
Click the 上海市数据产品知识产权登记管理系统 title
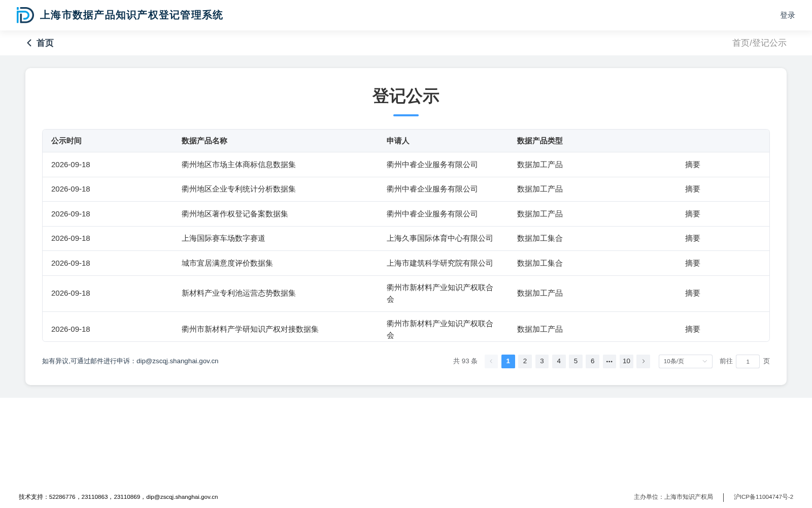pos(131,15)
